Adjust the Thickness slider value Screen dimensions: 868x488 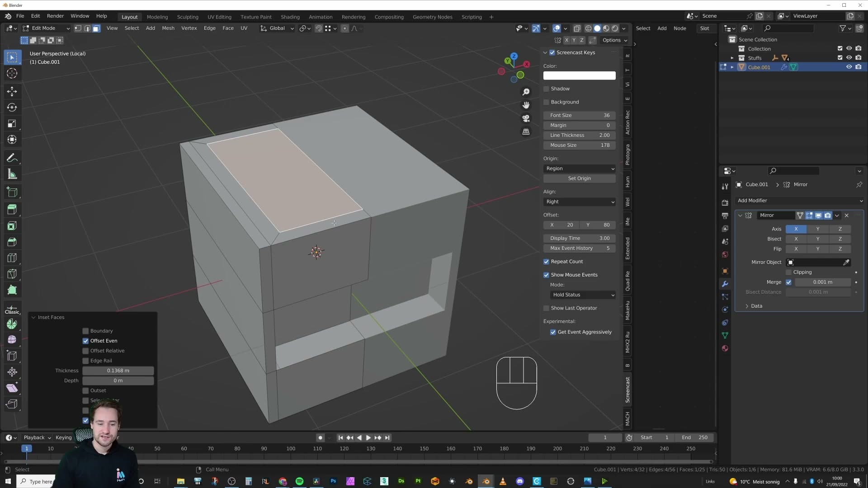pos(118,371)
